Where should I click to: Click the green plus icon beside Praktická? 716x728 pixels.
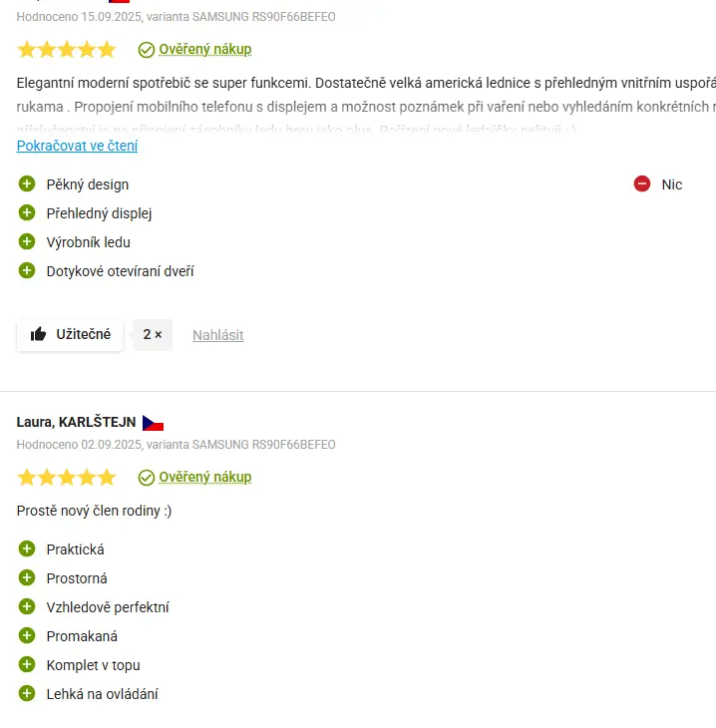point(27,549)
